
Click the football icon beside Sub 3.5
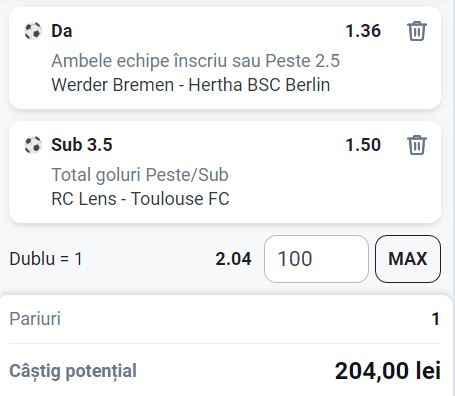(x=33, y=145)
